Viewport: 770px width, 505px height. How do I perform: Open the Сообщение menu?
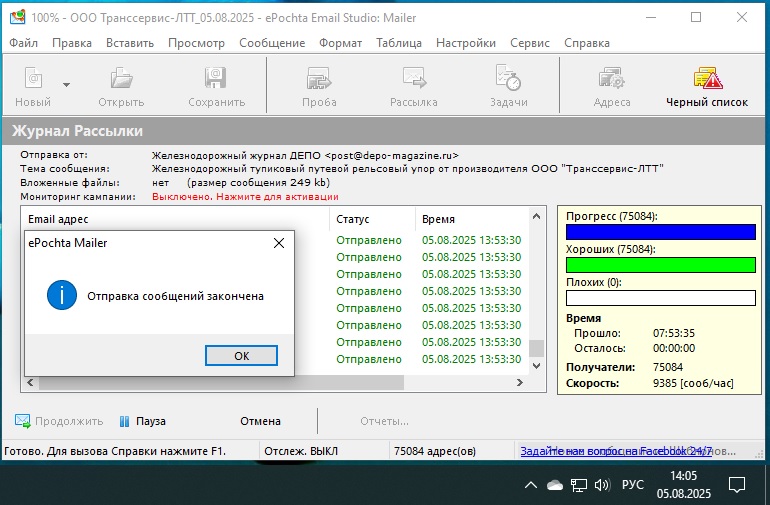click(272, 43)
